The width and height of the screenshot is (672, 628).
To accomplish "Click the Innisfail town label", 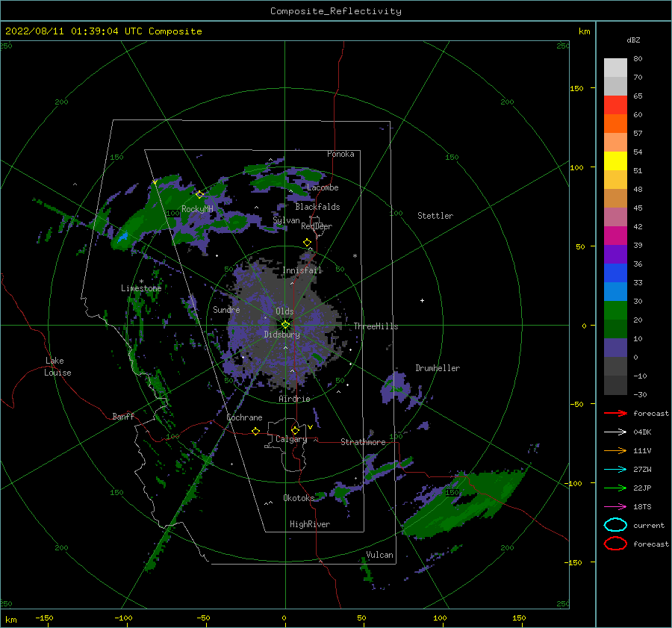I will pos(302,270).
